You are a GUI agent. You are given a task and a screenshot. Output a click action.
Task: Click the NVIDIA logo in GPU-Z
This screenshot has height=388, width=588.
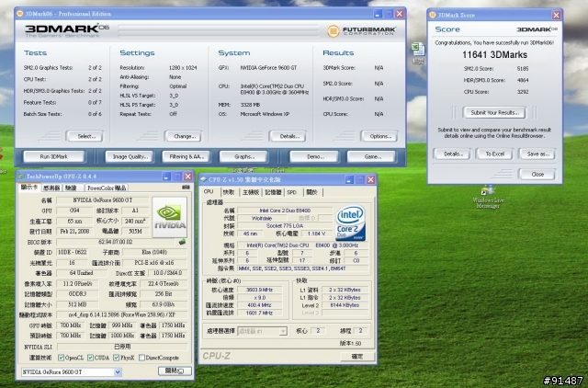pyautogui.click(x=169, y=217)
